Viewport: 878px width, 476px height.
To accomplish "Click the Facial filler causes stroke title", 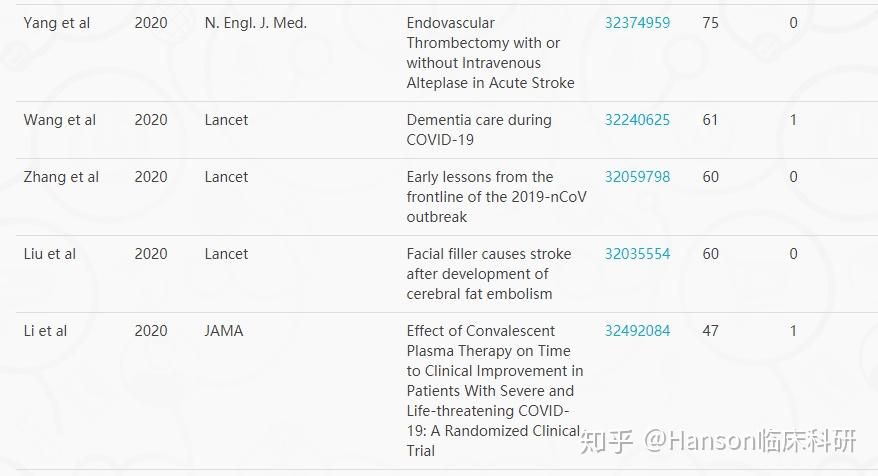I will click(489, 274).
